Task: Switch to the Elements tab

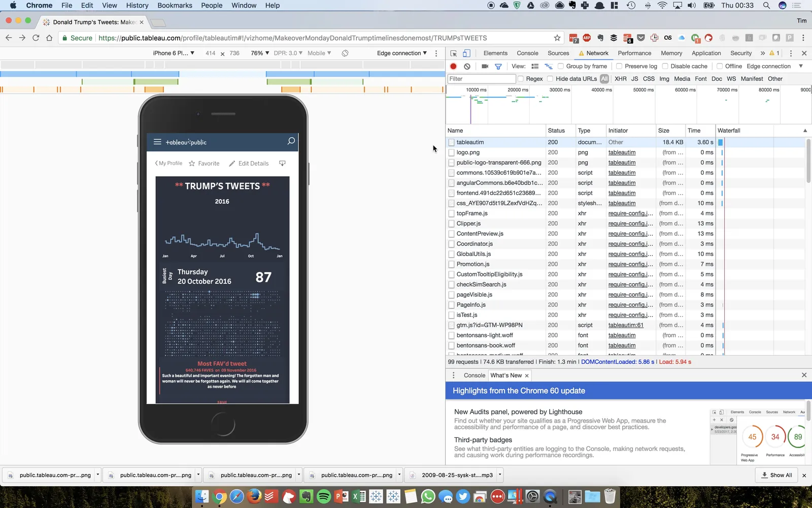Action: (x=495, y=53)
